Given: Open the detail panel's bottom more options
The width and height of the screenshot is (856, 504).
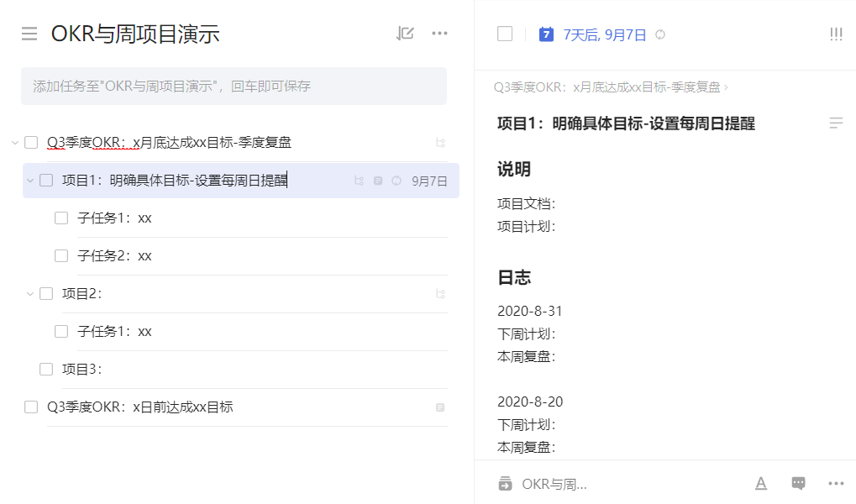Looking at the screenshot, I should 835,483.
